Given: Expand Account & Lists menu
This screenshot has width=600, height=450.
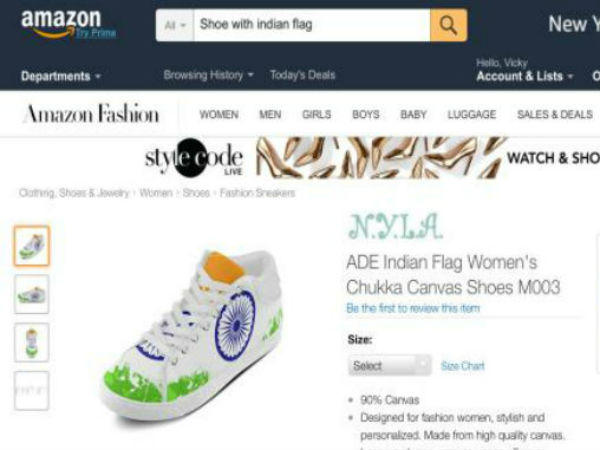Looking at the screenshot, I should (x=525, y=76).
